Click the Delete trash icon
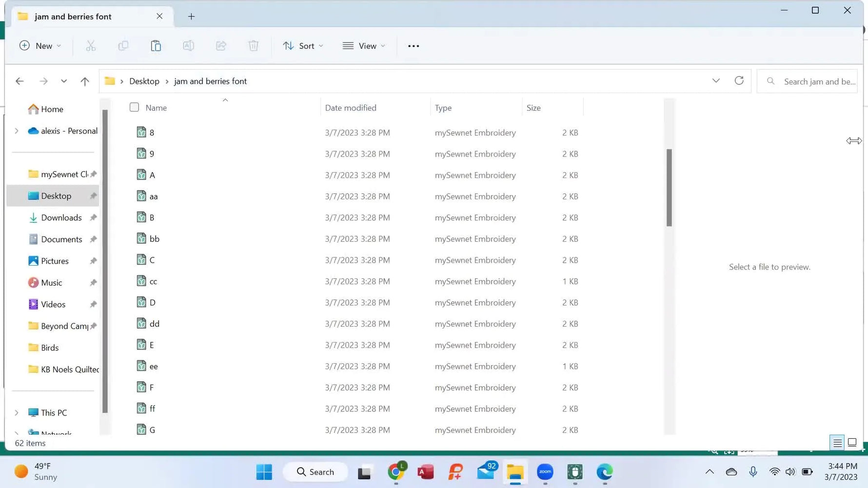Screen dimensions: 868x488 pos(254,46)
